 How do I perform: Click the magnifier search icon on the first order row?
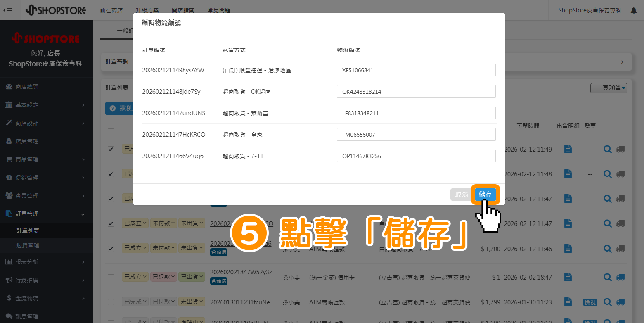click(607, 149)
